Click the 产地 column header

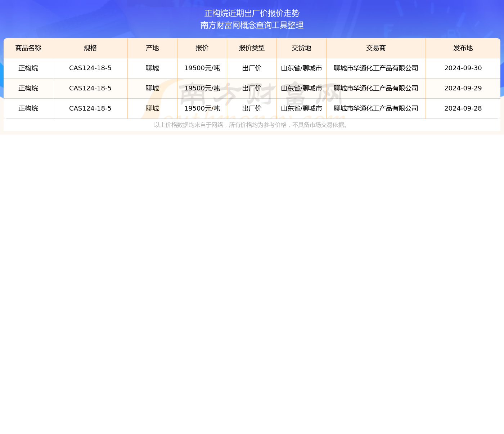(x=153, y=48)
